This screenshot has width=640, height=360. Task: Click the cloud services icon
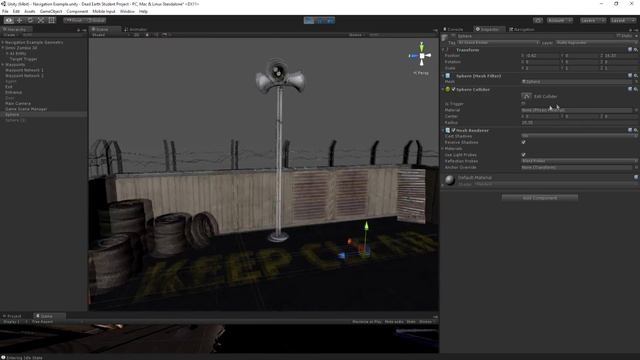[538, 20]
